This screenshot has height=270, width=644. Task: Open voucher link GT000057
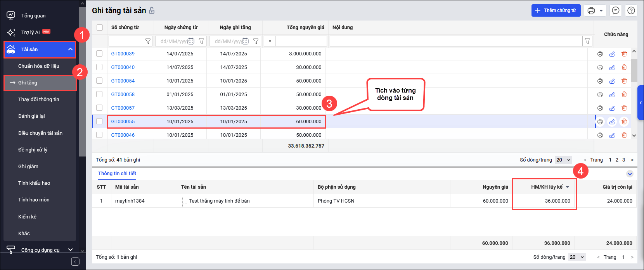point(123,108)
